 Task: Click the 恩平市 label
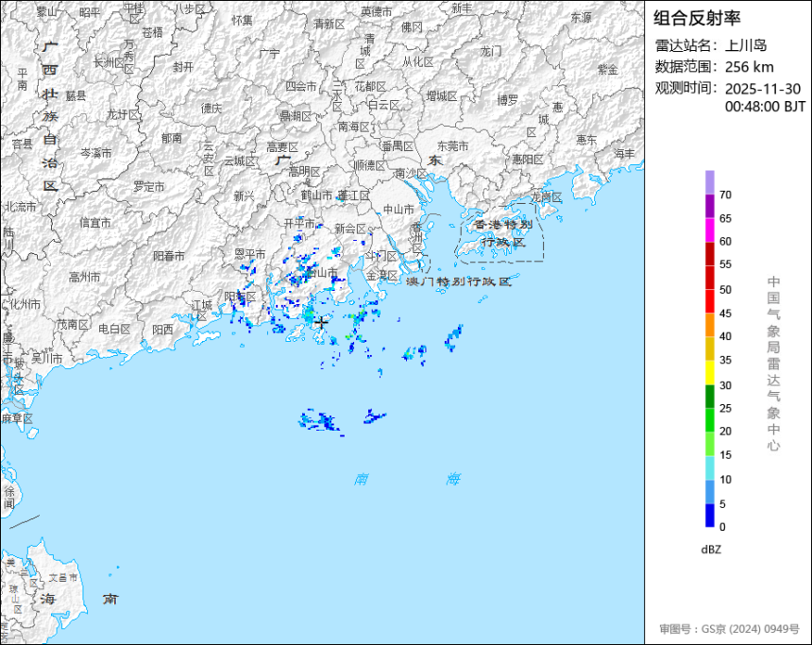pyautogui.click(x=249, y=254)
